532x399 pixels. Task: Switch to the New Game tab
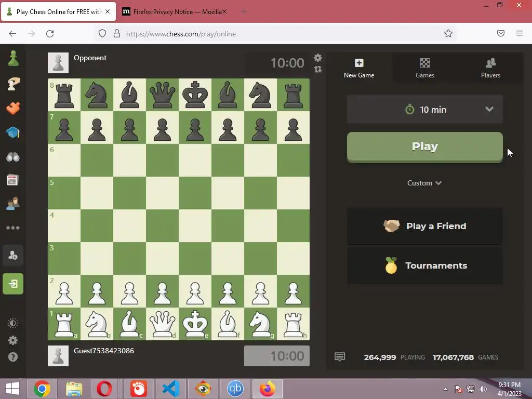(x=359, y=68)
